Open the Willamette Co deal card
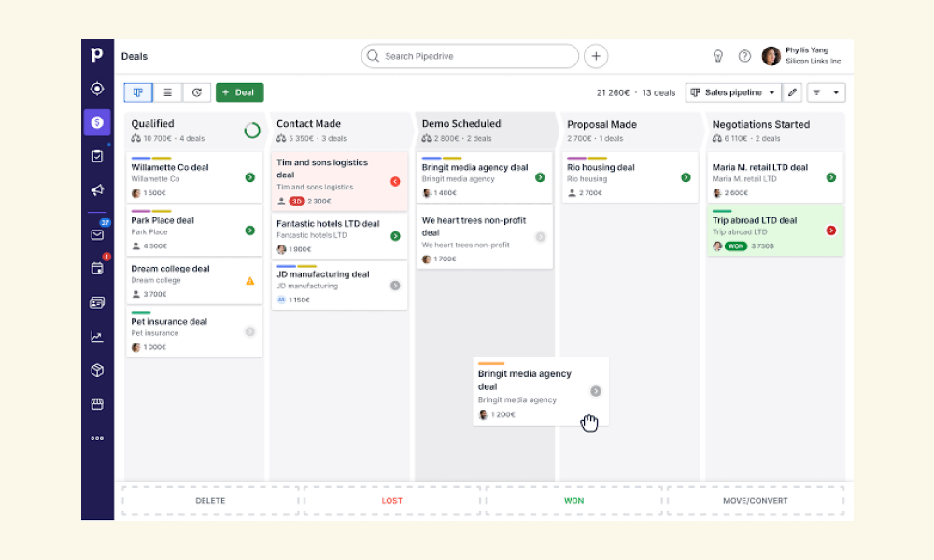Image resolution: width=934 pixels, height=560 pixels. click(x=194, y=177)
